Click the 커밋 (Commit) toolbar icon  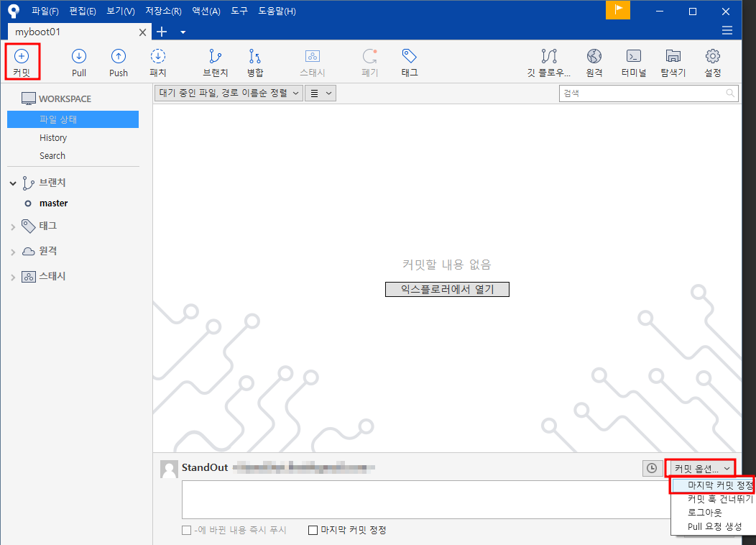[x=22, y=62]
